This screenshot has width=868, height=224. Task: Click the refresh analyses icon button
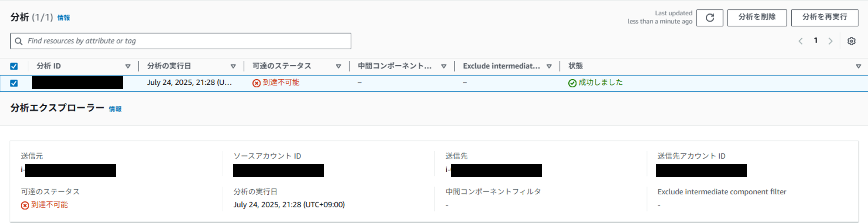(710, 18)
